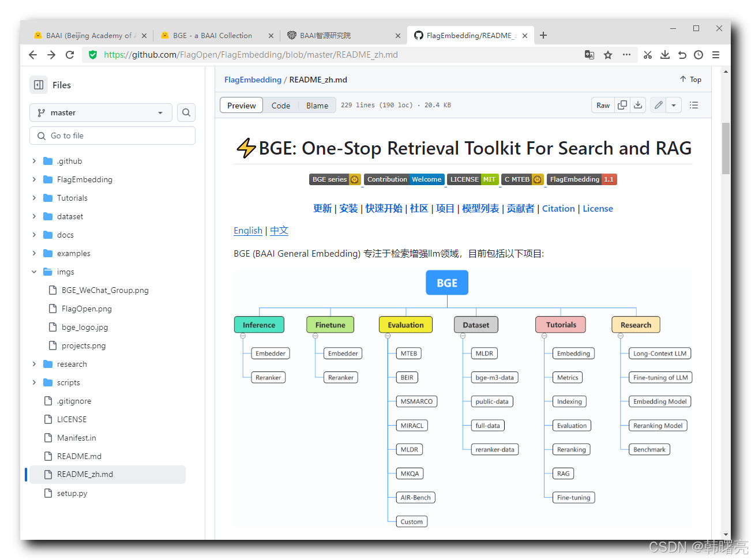Reload the current page
This screenshot has height=560, width=751.
tap(70, 55)
